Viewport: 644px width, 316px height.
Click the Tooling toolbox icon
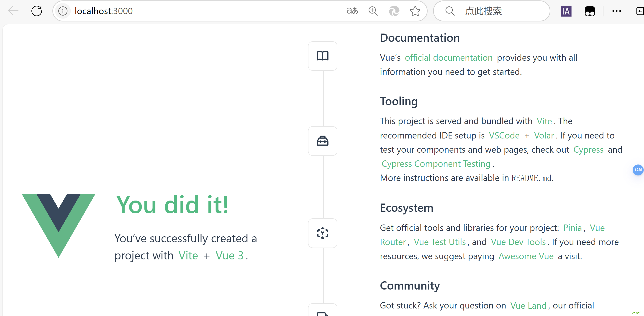(x=323, y=141)
